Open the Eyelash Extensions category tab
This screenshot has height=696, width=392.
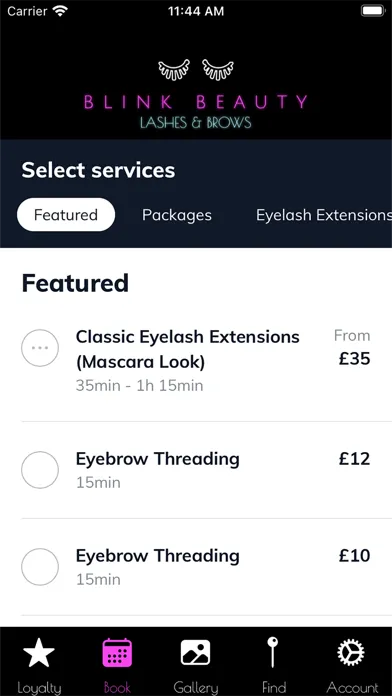click(324, 215)
